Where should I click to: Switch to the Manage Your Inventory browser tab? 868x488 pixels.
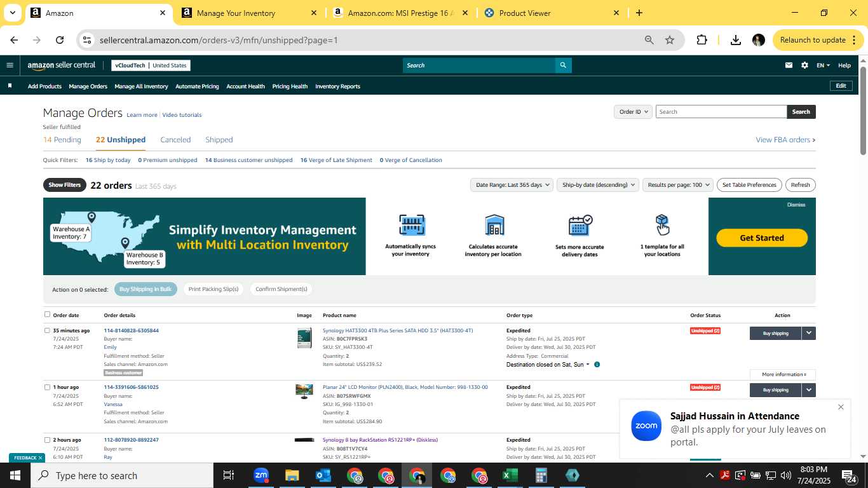click(x=249, y=13)
